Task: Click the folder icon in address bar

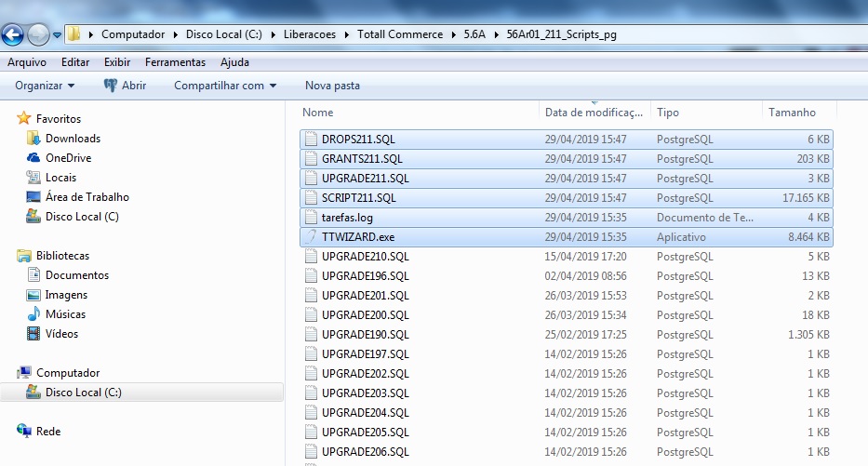Action: (x=73, y=34)
